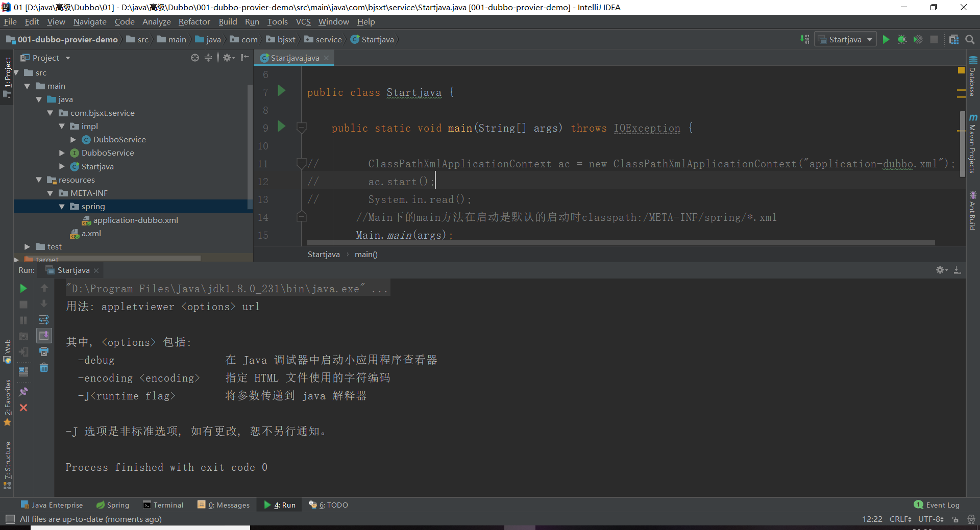
Task: Start debugging with the bug icon
Action: pyautogui.click(x=902, y=39)
